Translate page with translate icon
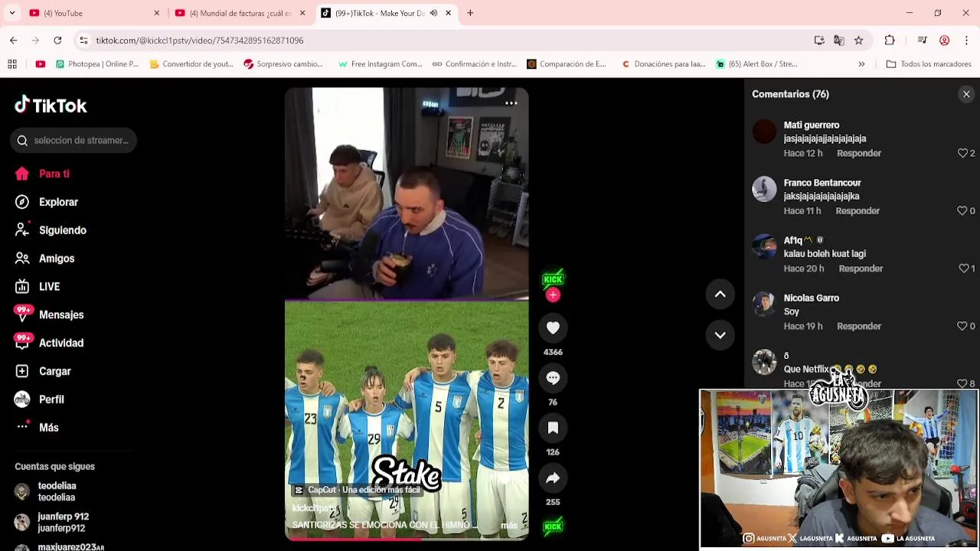The width and height of the screenshot is (980, 551). [x=839, y=41]
